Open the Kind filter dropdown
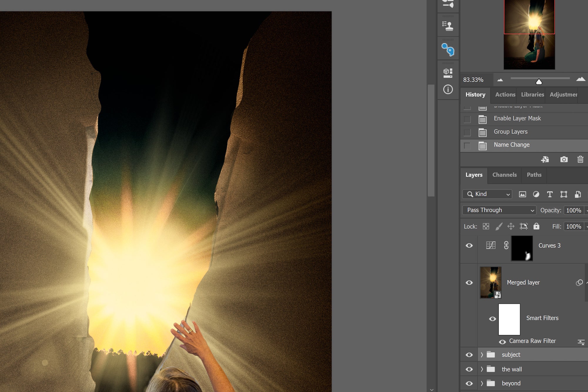588x392 pixels. click(487, 194)
